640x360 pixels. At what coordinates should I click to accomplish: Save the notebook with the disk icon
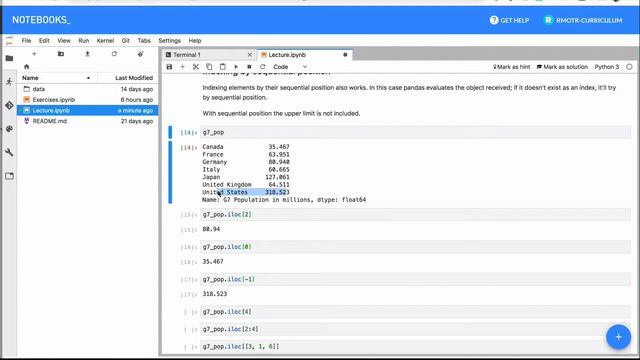tap(169, 67)
